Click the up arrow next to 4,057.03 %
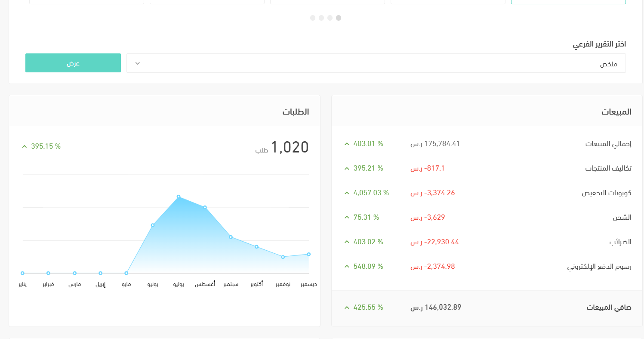 pyautogui.click(x=347, y=193)
